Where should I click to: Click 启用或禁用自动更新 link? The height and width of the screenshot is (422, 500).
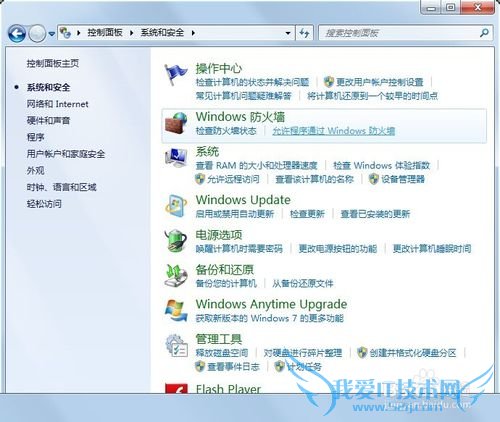[x=235, y=214]
